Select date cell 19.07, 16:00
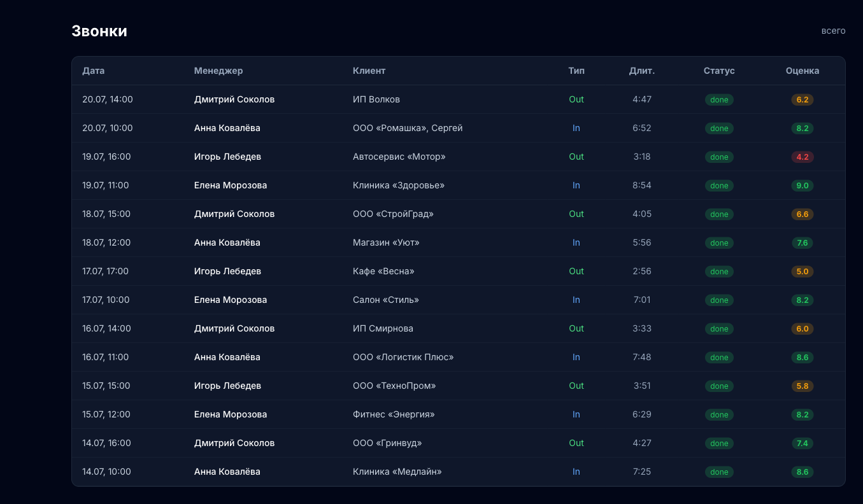 click(108, 157)
